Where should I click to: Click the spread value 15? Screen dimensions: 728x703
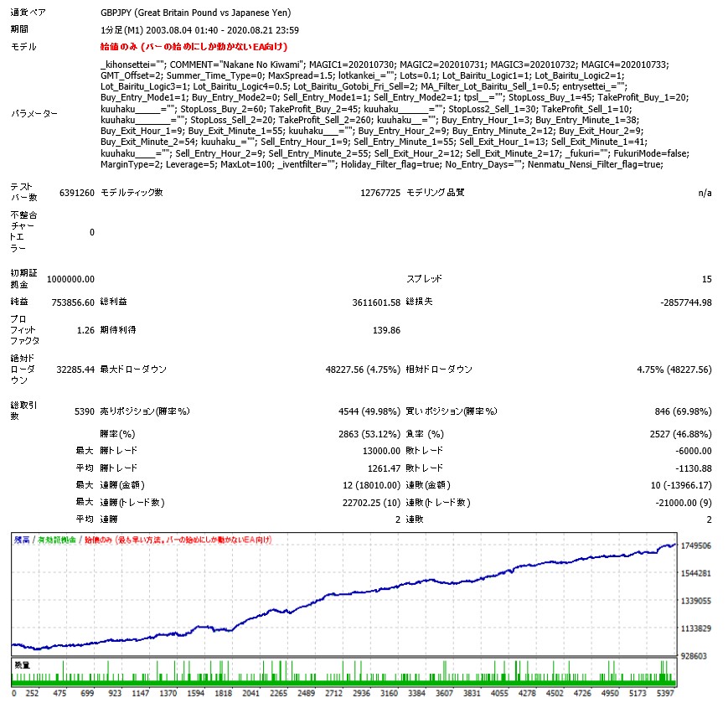(x=707, y=279)
